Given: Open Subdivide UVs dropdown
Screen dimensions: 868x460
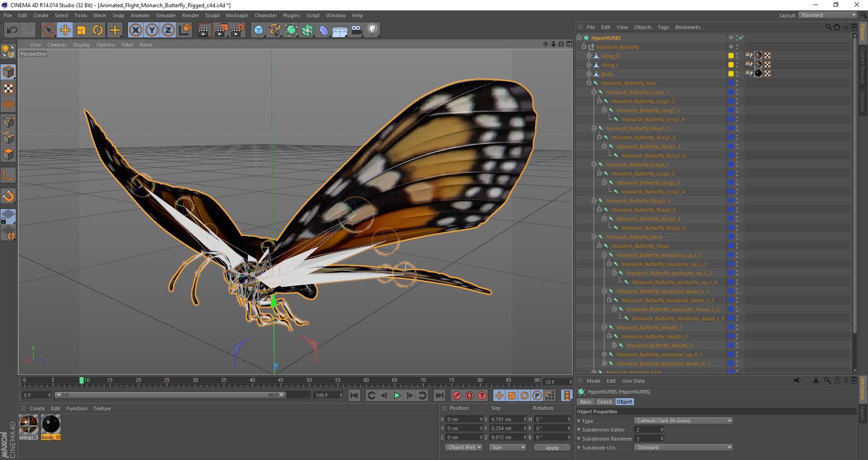Looking at the screenshot, I should coord(683,447).
